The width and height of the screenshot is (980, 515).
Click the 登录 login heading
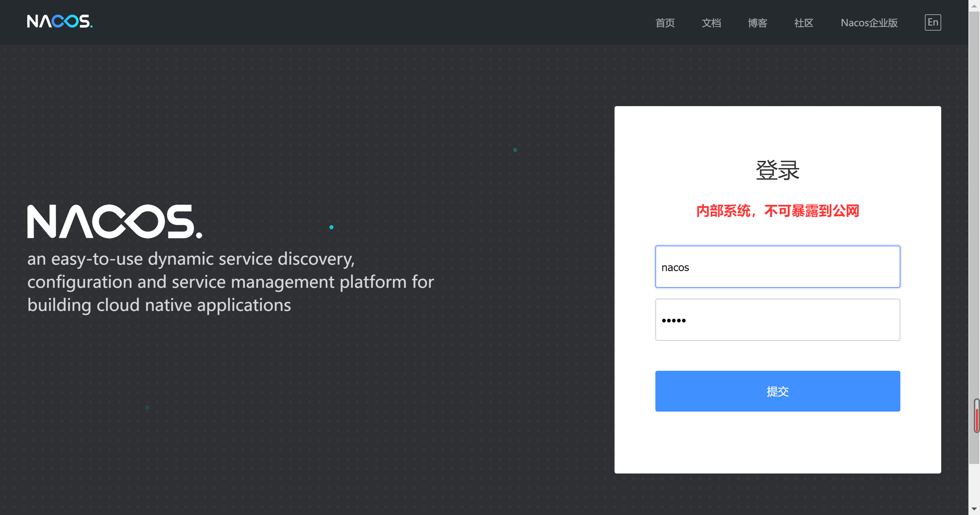point(777,170)
